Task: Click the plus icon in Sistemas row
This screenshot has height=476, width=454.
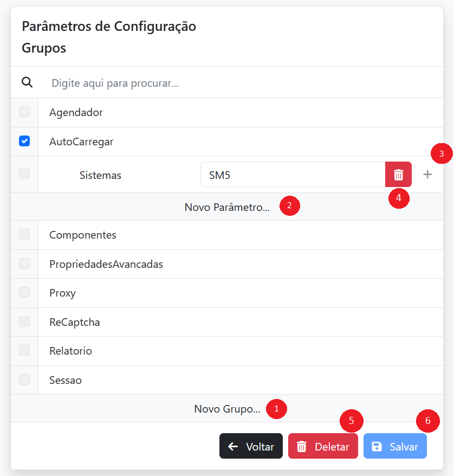Action: (x=427, y=175)
